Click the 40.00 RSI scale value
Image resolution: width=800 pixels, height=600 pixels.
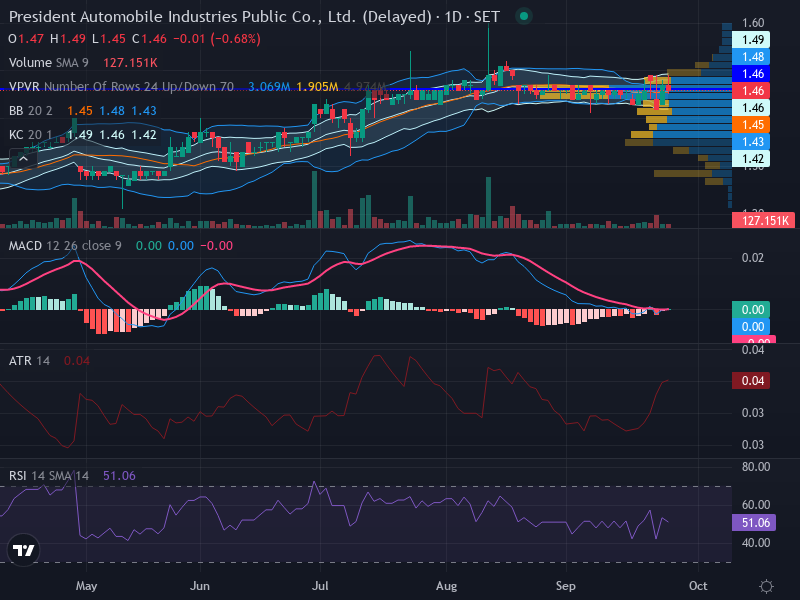[x=756, y=543]
